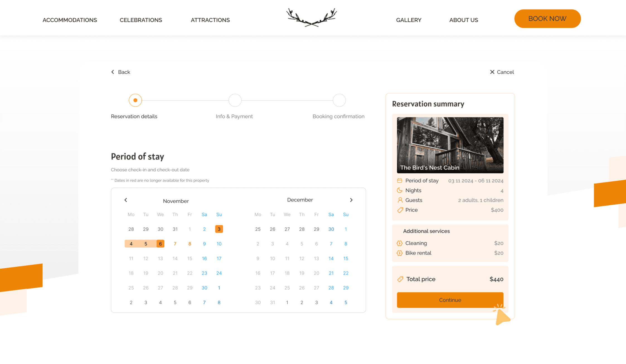The image size is (626, 364).
Task: Click the Bike rental service icon
Action: 400,253
